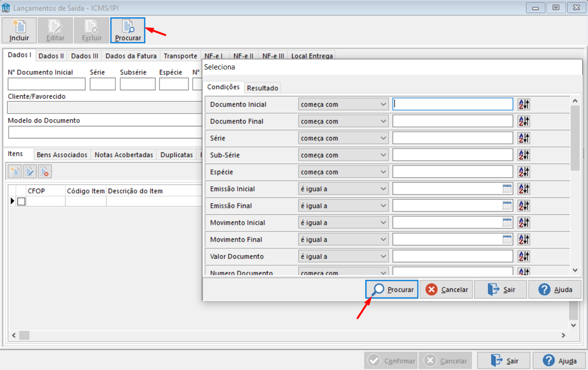This screenshot has width=588, height=370.
Task: Click Ajuda button in main window footer
Action: pos(560,360)
